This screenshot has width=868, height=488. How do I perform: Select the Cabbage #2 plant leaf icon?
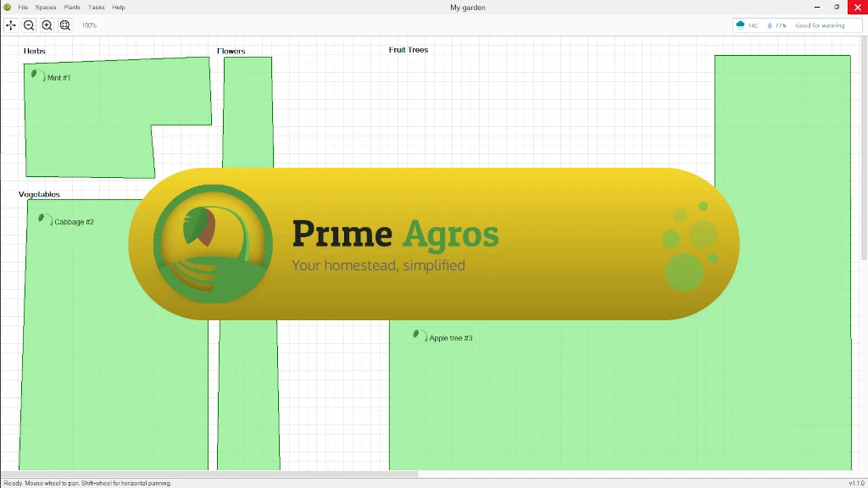[44, 219]
